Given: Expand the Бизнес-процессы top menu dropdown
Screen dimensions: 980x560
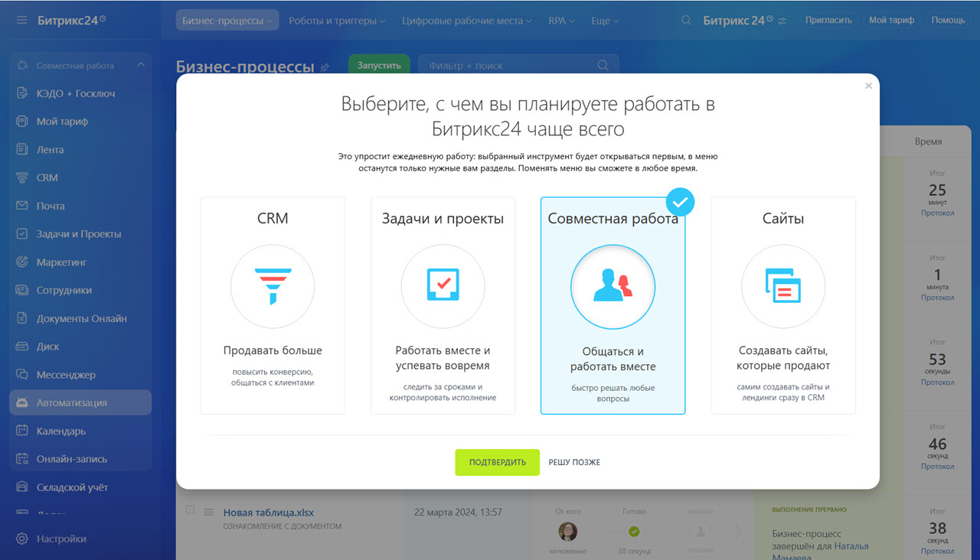Looking at the screenshot, I should click(227, 21).
